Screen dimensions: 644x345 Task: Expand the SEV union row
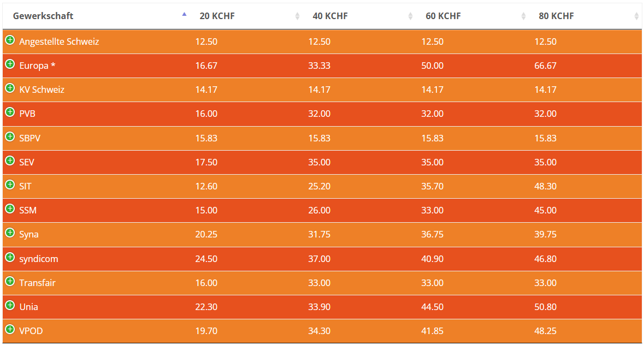point(10,160)
